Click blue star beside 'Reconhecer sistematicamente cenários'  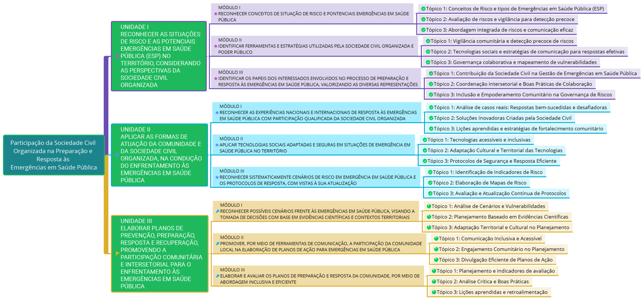(217, 177)
